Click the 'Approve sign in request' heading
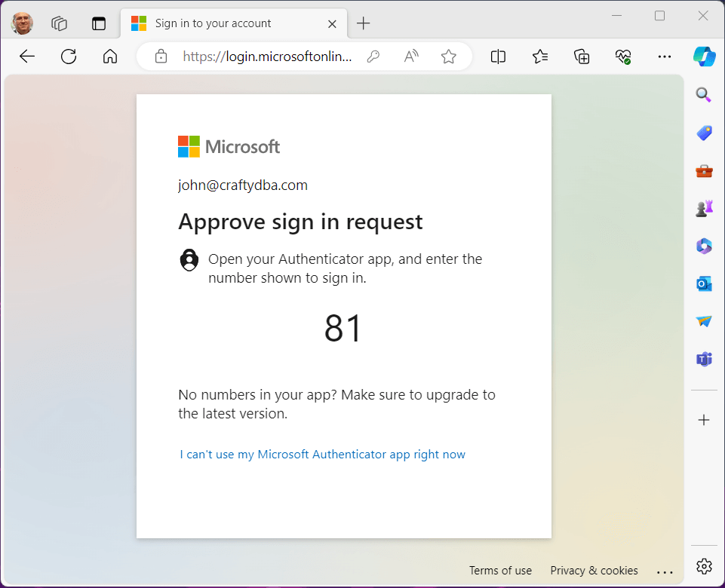This screenshot has height=588, width=725. (300, 222)
